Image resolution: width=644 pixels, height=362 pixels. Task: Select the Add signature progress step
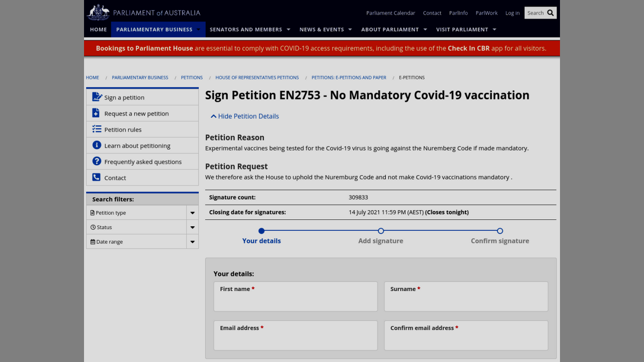[x=381, y=231]
